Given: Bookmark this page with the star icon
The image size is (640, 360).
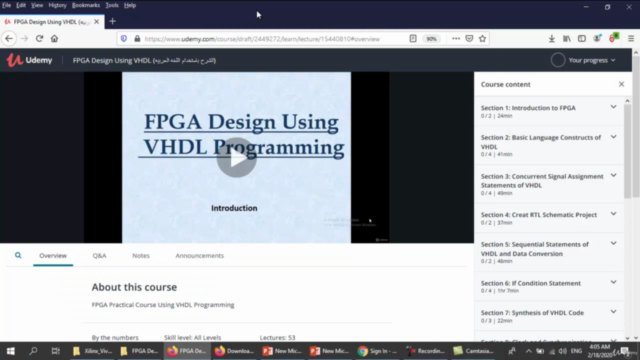Looking at the screenshot, I should pyautogui.click(x=482, y=39).
